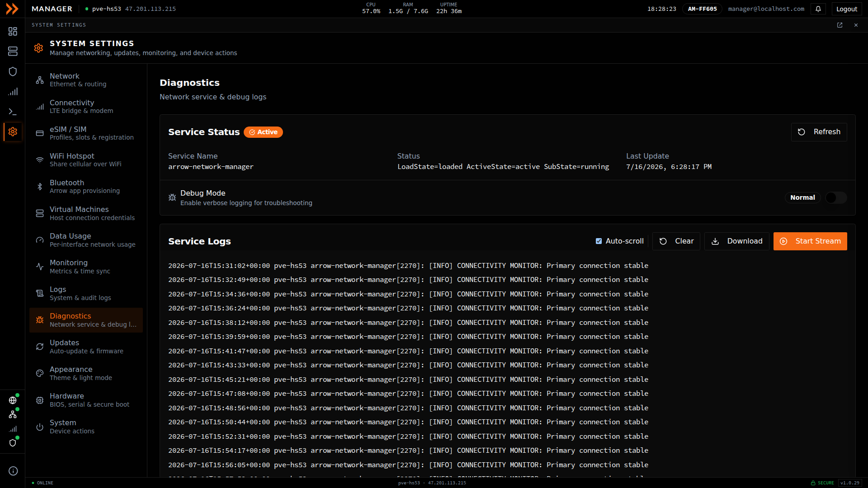
Task: Open Logs system & audit section
Action: (86, 293)
